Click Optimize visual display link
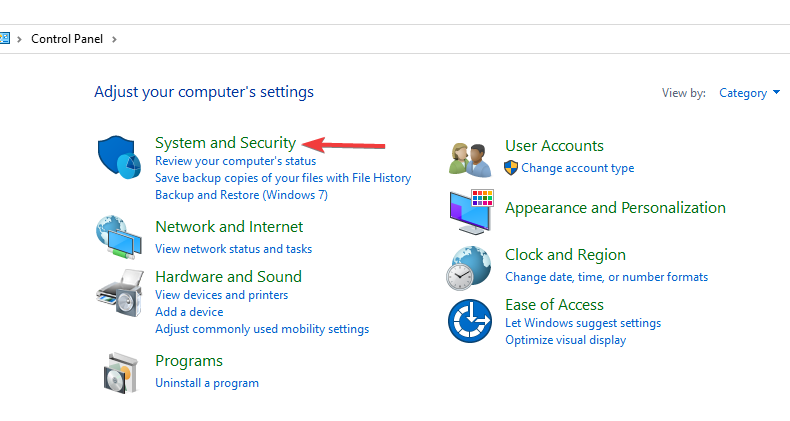This screenshot has width=790, height=421. [565, 340]
